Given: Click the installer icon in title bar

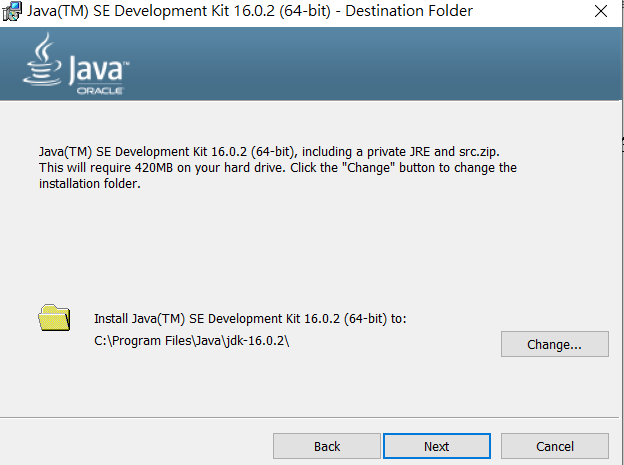Looking at the screenshot, I should [x=12, y=11].
